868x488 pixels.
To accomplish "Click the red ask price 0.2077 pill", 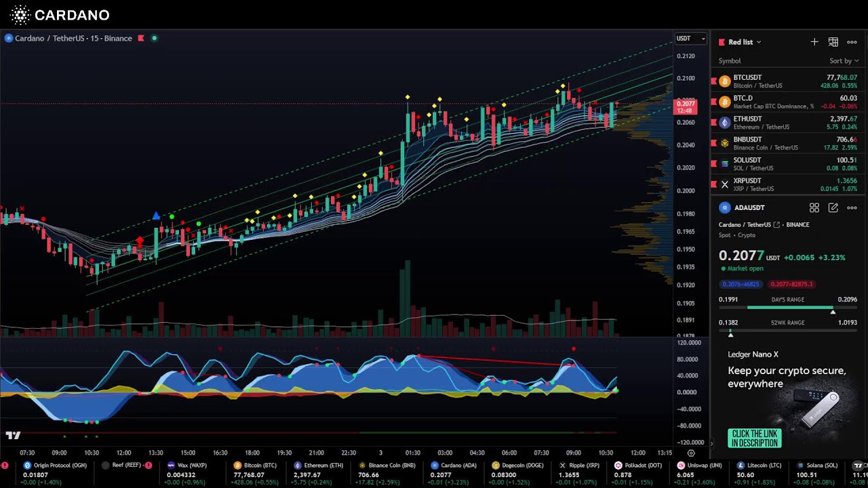I will (792, 284).
